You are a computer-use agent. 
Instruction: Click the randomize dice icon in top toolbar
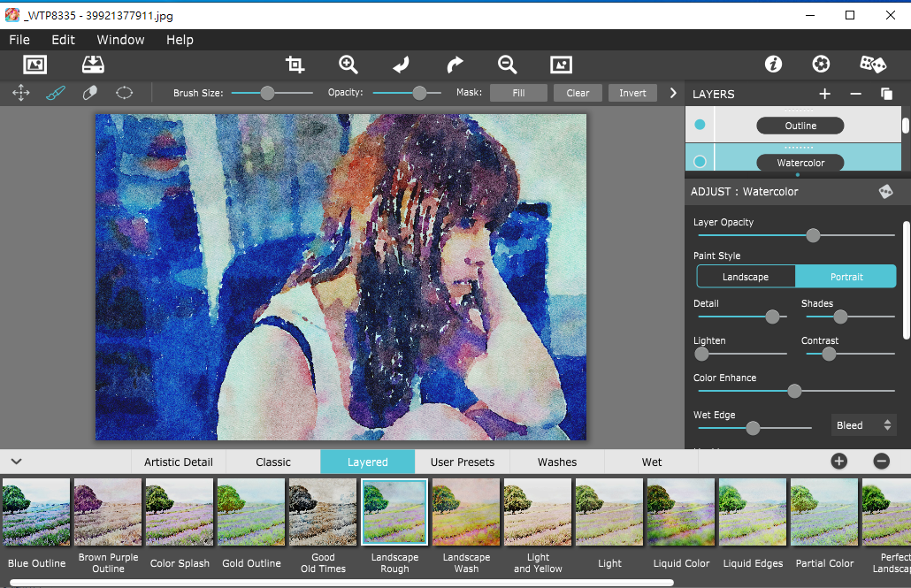click(x=872, y=65)
